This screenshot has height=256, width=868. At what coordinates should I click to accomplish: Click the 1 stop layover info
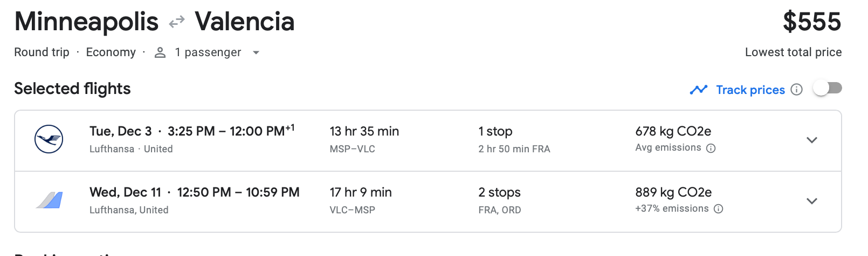pyautogui.click(x=514, y=140)
